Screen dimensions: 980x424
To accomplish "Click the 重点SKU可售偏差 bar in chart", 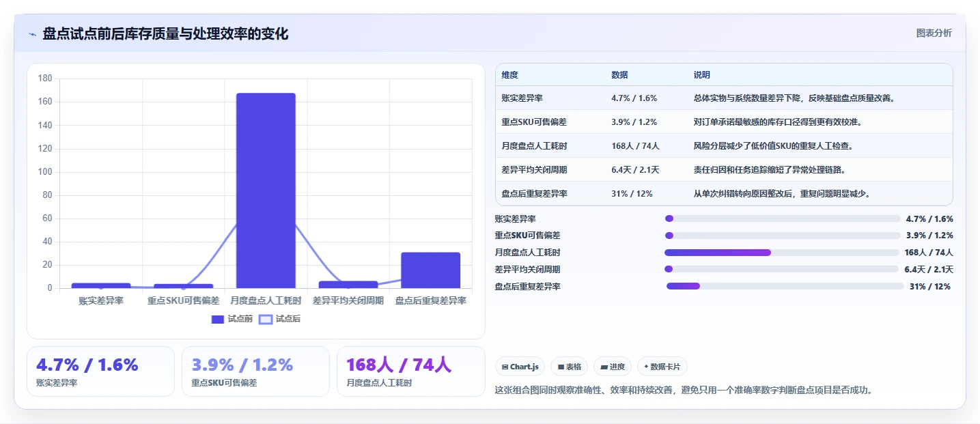I will point(184,286).
